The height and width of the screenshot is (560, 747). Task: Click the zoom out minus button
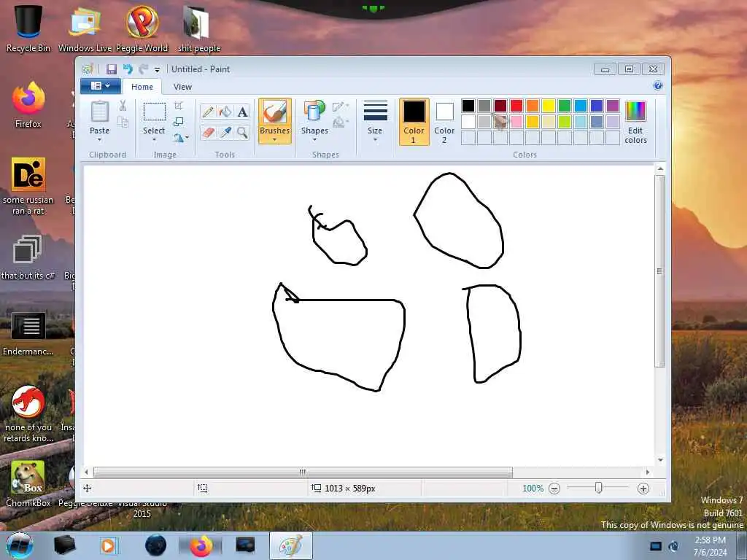[x=554, y=489]
